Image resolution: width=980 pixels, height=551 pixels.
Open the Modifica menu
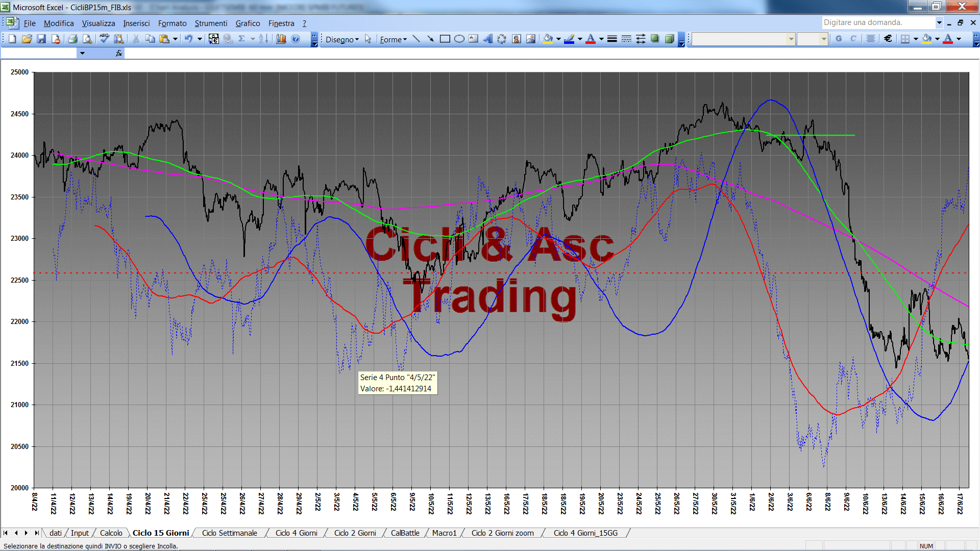pyautogui.click(x=59, y=23)
